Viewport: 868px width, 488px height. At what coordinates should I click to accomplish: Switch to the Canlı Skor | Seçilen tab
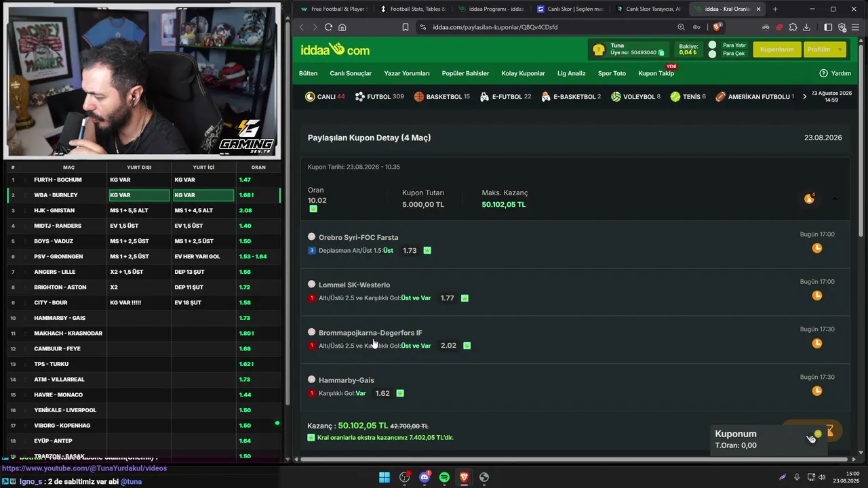click(570, 9)
